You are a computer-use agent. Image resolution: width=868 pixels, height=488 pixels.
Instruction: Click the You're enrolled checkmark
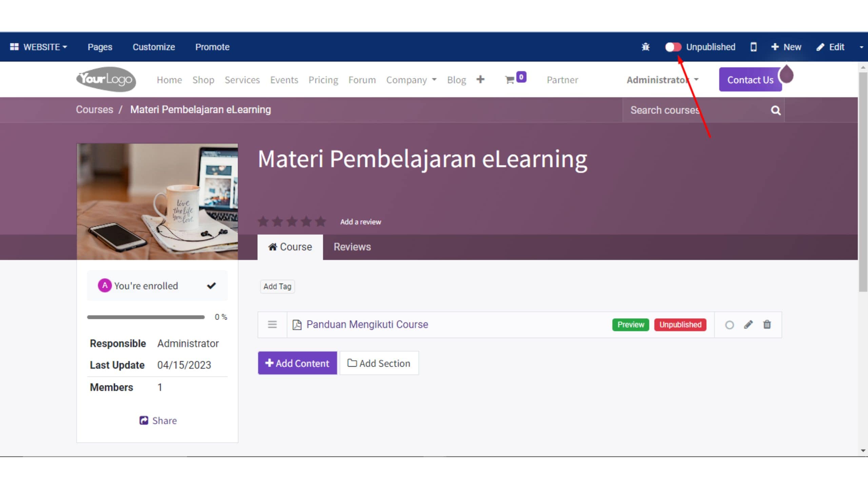[x=211, y=286]
